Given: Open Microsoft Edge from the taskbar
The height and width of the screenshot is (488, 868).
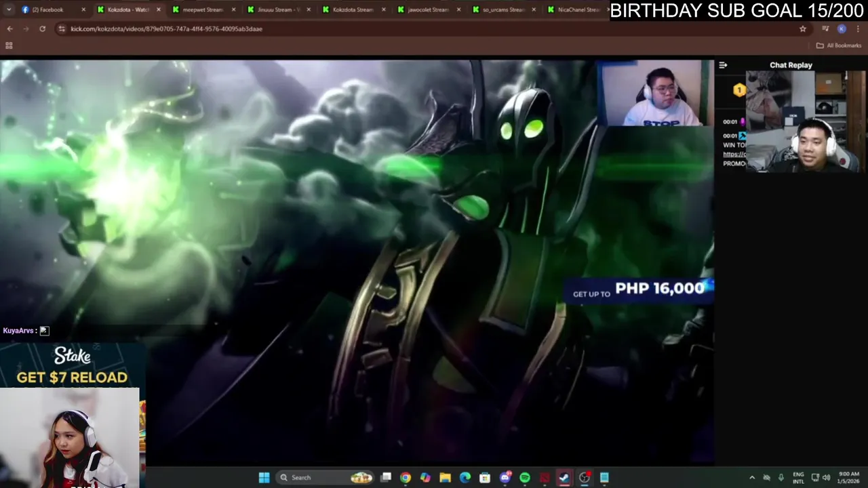Looking at the screenshot, I should 465,477.
